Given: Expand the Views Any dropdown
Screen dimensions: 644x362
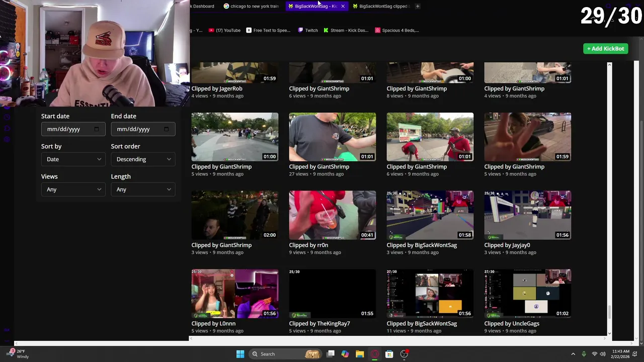Looking at the screenshot, I should coord(73,190).
